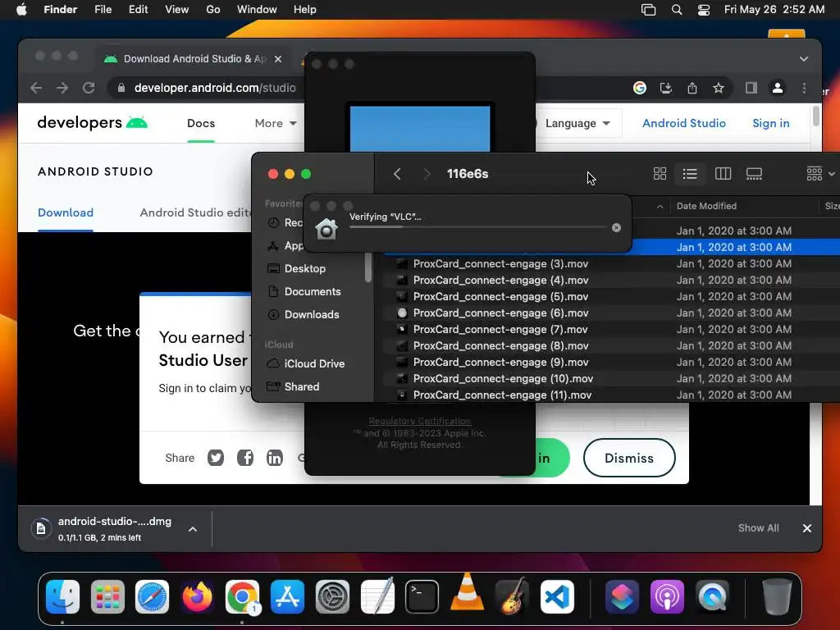Open App Store from the Dock
840x630 pixels.
pos(287,597)
